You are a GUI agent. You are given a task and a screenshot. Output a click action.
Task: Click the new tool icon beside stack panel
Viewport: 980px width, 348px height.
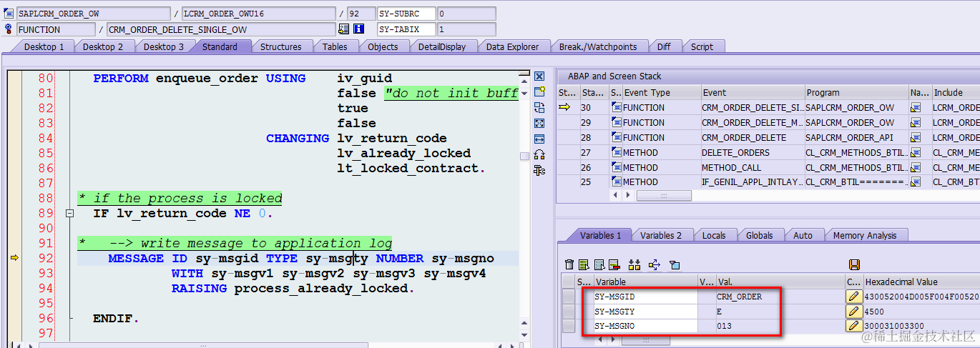539,92
